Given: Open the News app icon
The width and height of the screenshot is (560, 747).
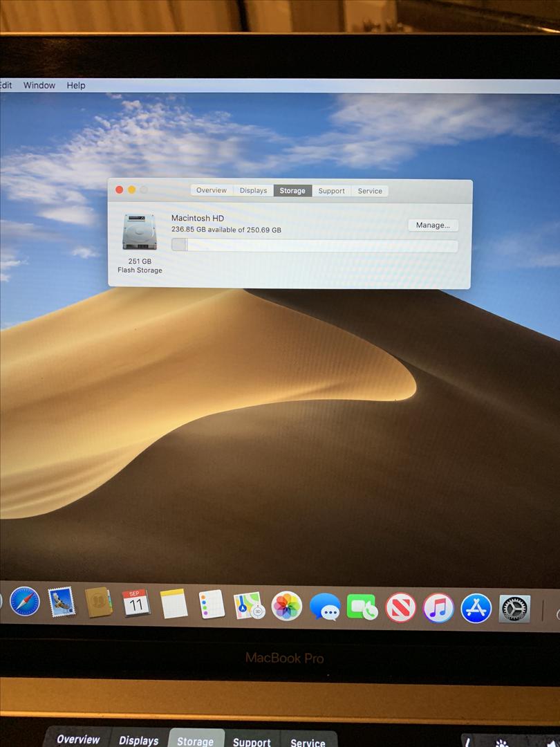Looking at the screenshot, I should tap(400, 608).
